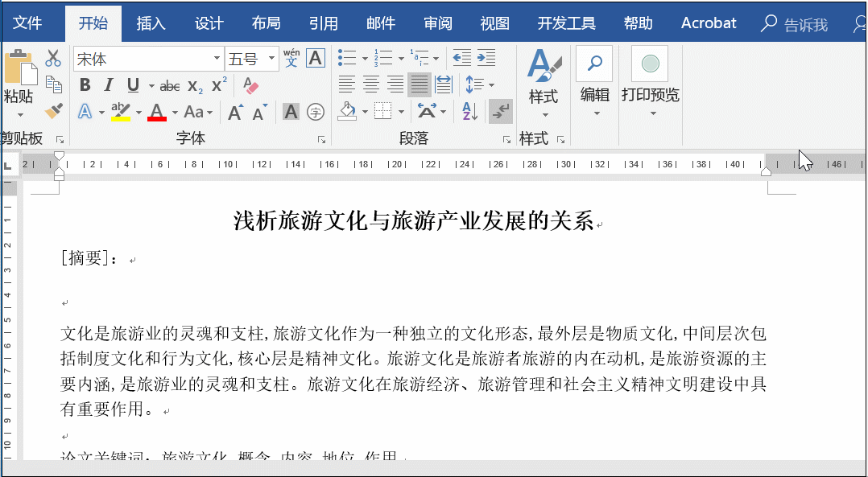Apply strikethrough abc formatting
Image resolution: width=868 pixels, height=477 pixels.
tap(170, 86)
